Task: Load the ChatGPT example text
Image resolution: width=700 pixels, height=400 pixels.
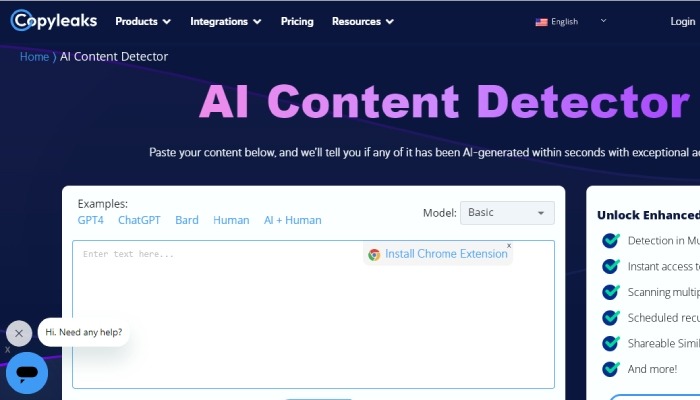Action: (139, 220)
